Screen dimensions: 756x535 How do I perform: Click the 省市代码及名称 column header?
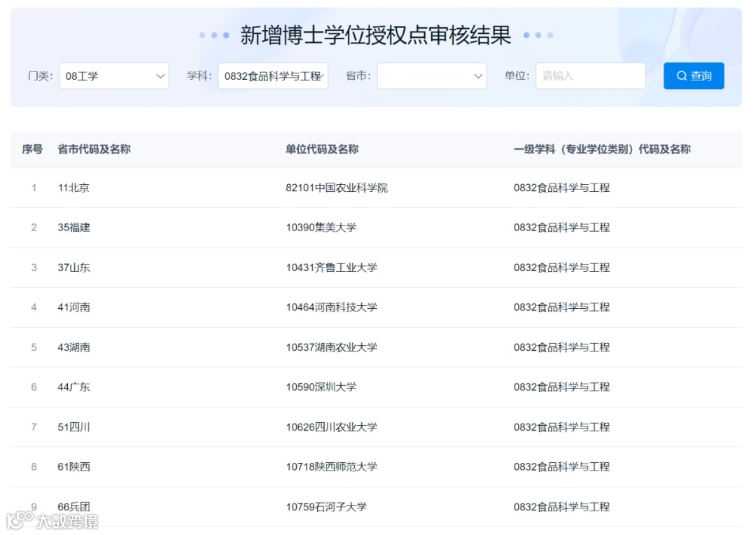94,149
